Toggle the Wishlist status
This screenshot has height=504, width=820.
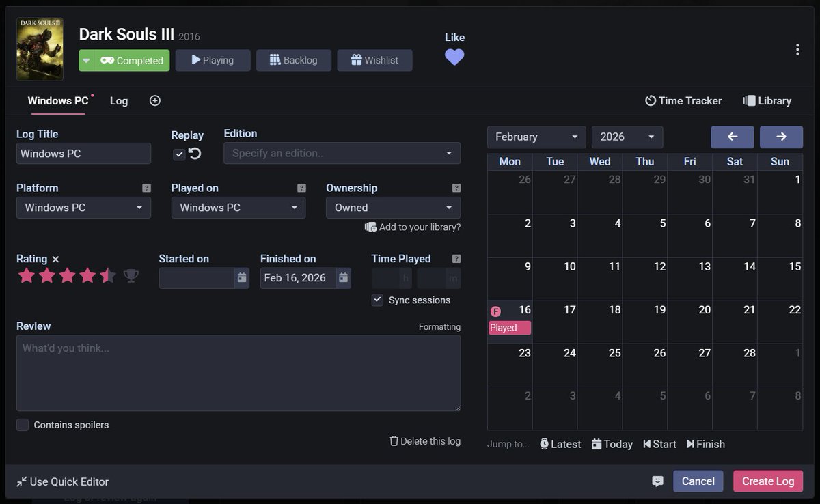374,60
